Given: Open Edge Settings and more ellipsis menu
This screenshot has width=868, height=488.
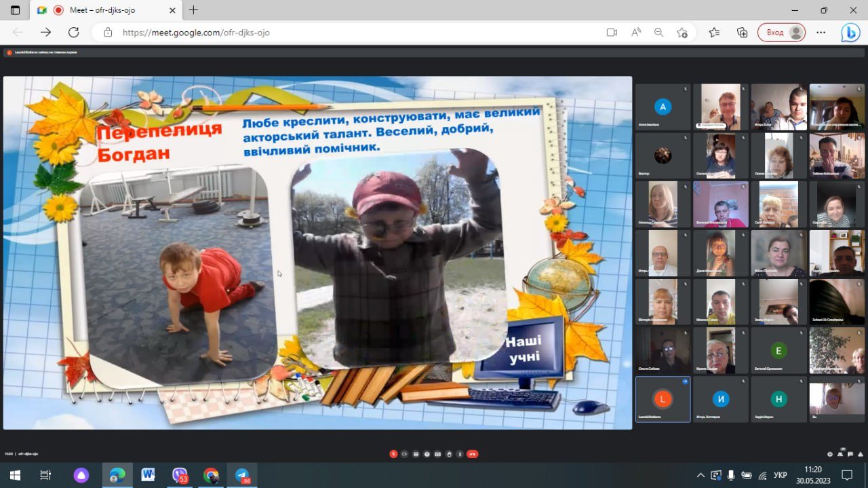Looking at the screenshot, I should 821,32.
